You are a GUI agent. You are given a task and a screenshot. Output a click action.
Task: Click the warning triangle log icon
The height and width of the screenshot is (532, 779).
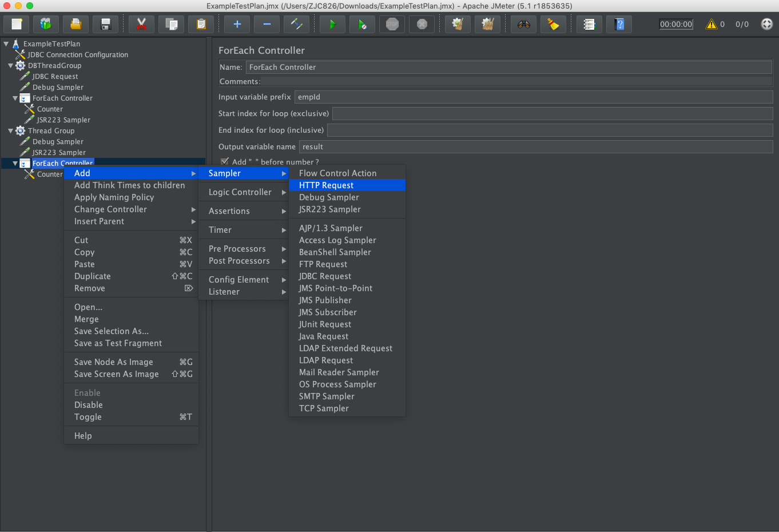pos(711,24)
